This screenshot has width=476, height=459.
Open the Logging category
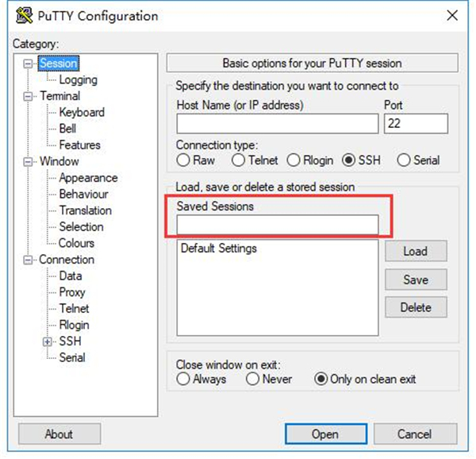pyautogui.click(x=78, y=80)
